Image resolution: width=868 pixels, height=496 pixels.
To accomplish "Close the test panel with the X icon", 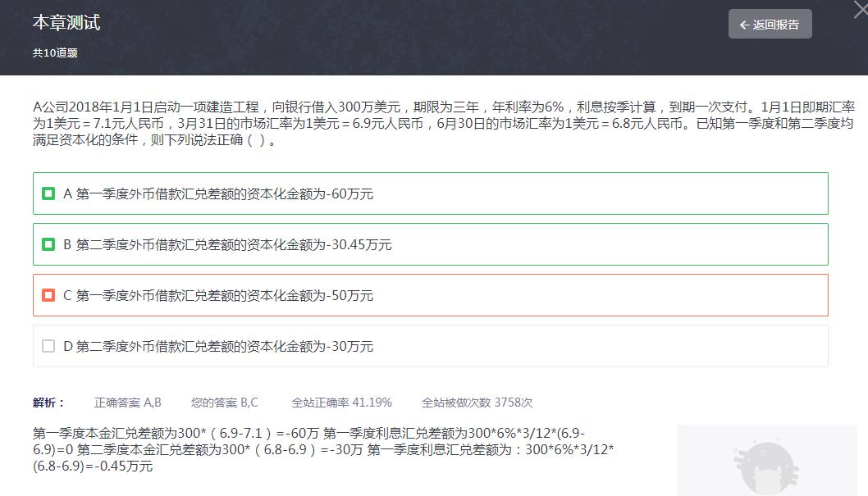I will (861, 8).
